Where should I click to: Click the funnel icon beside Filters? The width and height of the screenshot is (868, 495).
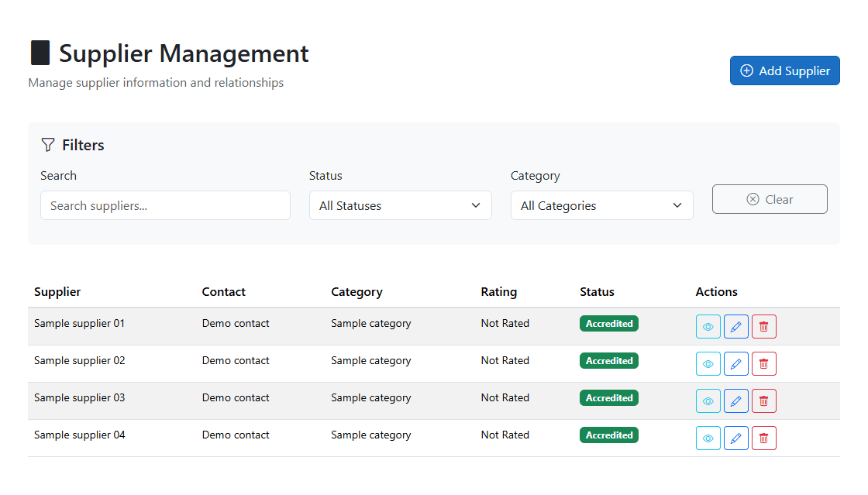click(x=48, y=145)
